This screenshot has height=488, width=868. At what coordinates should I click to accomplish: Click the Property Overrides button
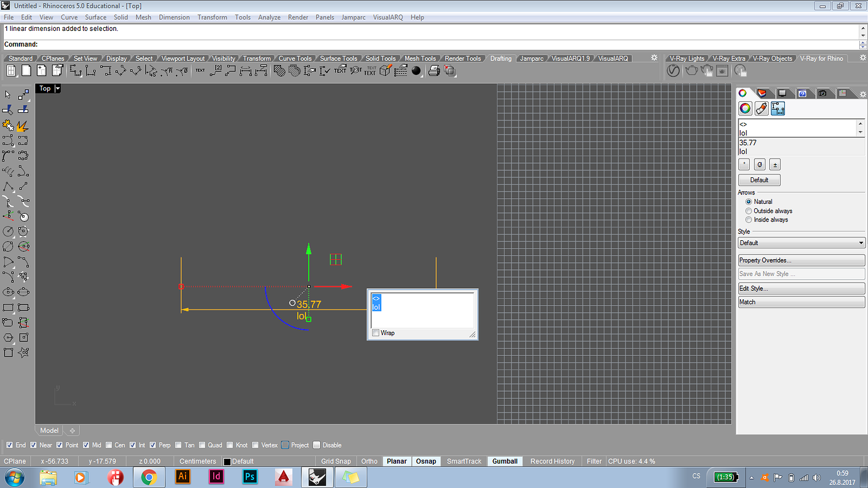[x=801, y=260]
